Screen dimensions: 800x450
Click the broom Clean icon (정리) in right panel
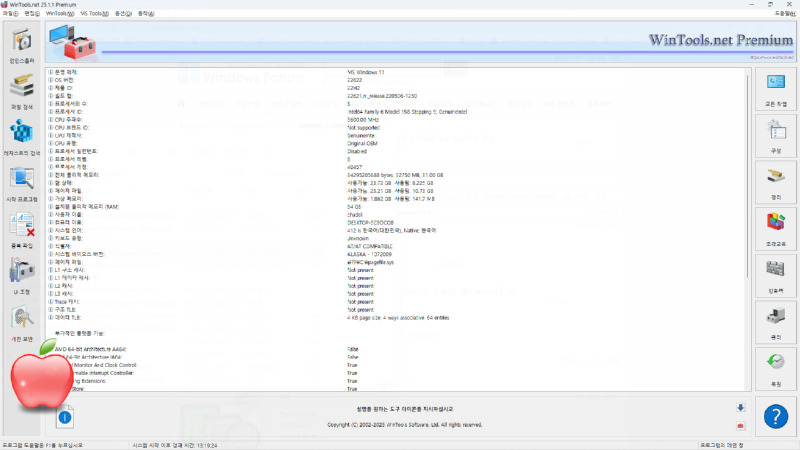tap(776, 183)
